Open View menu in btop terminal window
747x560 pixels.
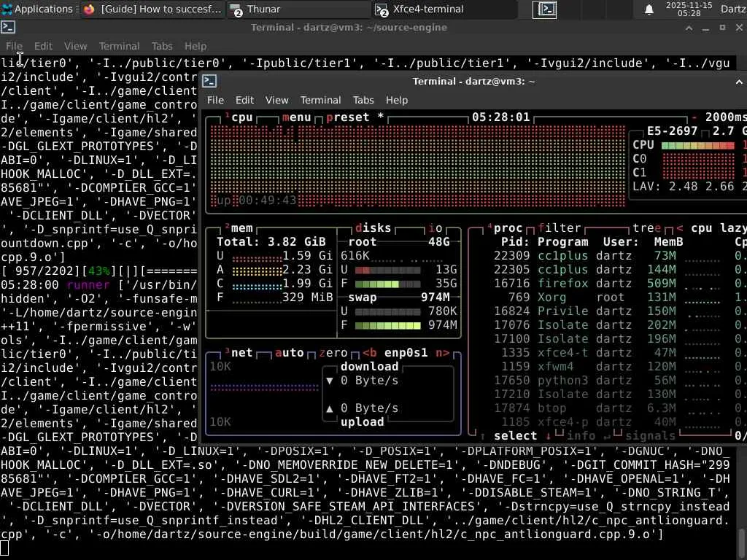[x=276, y=100]
